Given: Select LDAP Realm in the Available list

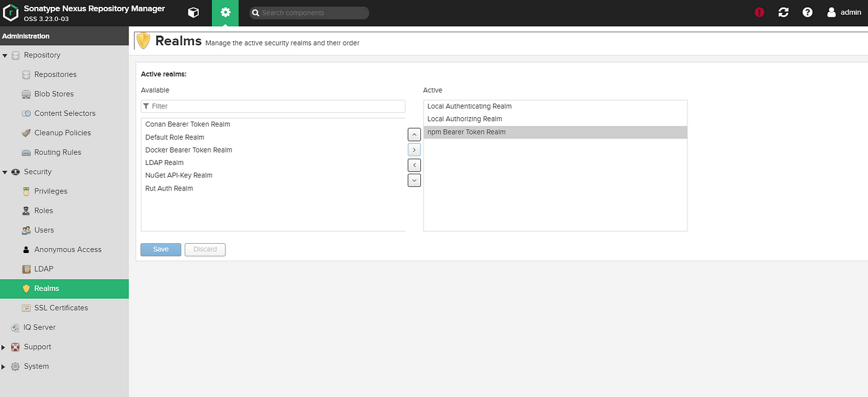Looking at the screenshot, I should pos(164,162).
